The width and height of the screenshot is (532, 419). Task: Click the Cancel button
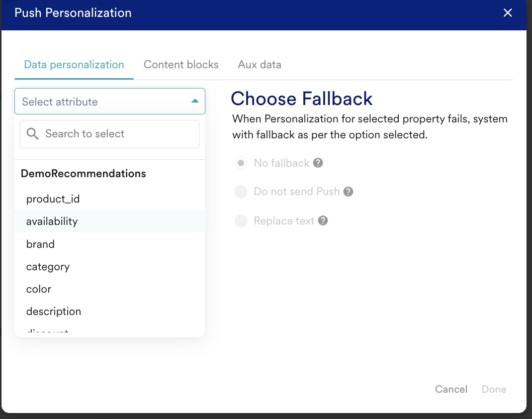(451, 389)
